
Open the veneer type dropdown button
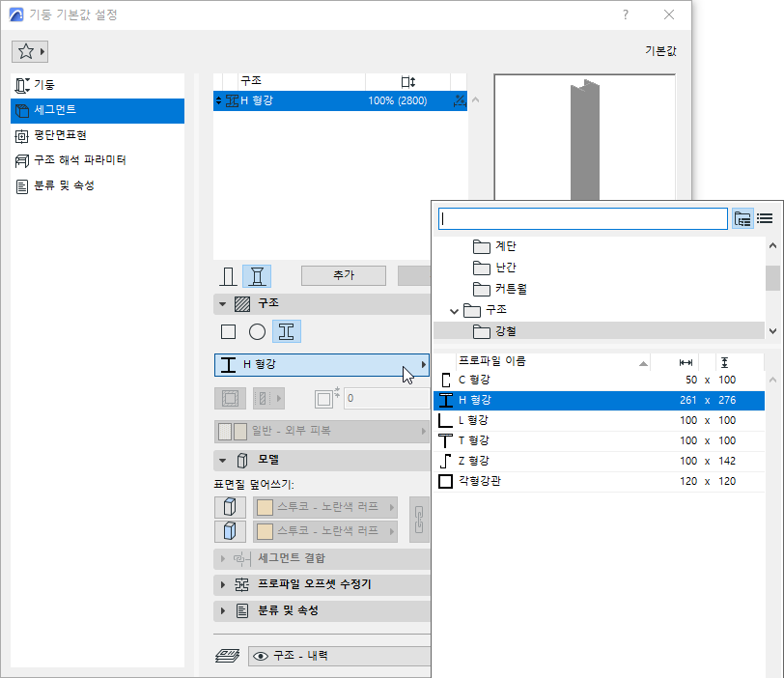(x=268, y=399)
